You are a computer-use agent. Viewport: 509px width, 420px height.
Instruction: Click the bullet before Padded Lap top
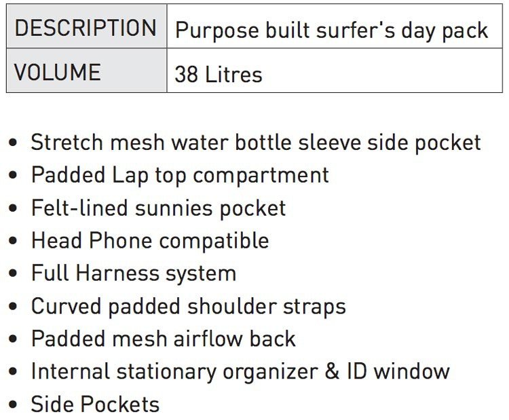[x=13, y=175]
